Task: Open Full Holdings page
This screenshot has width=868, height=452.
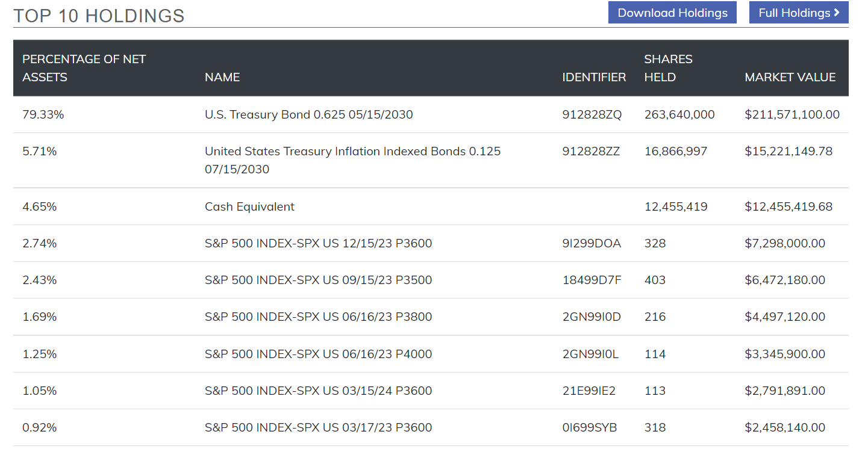Action: point(794,13)
